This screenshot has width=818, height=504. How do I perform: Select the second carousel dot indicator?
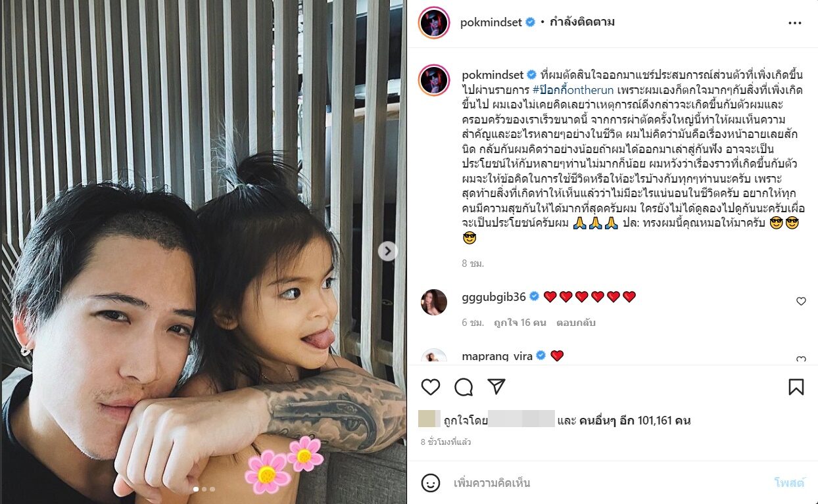204,489
